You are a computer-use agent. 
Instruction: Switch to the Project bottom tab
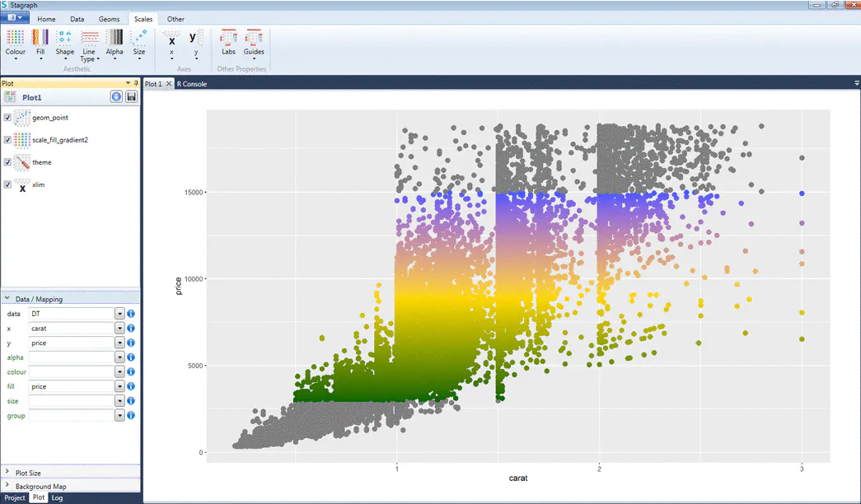click(15, 497)
